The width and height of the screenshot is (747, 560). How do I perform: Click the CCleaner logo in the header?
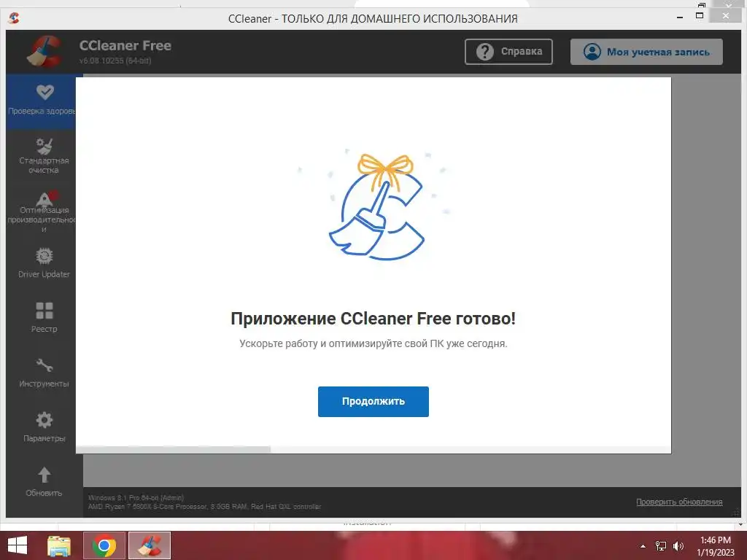[x=44, y=52]
